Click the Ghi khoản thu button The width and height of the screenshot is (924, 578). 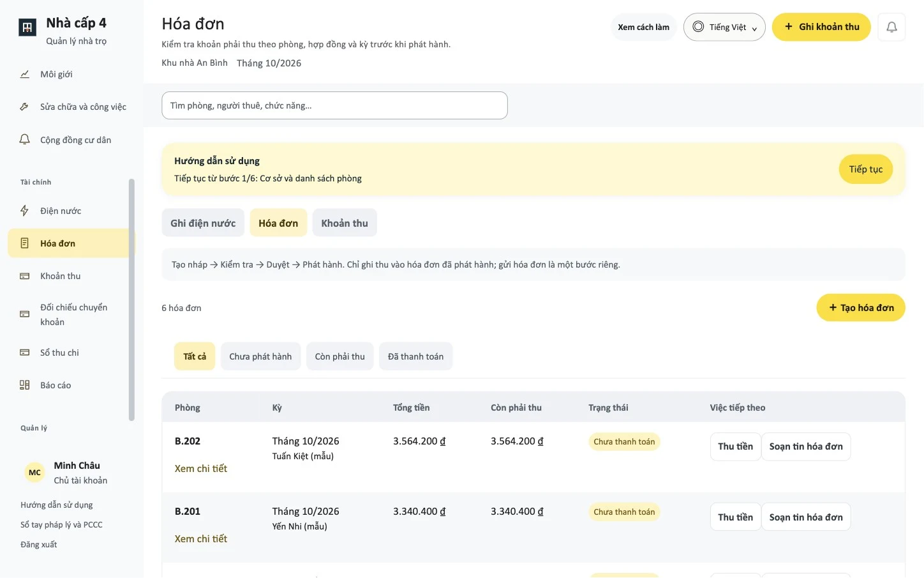[x=821, y=27]
